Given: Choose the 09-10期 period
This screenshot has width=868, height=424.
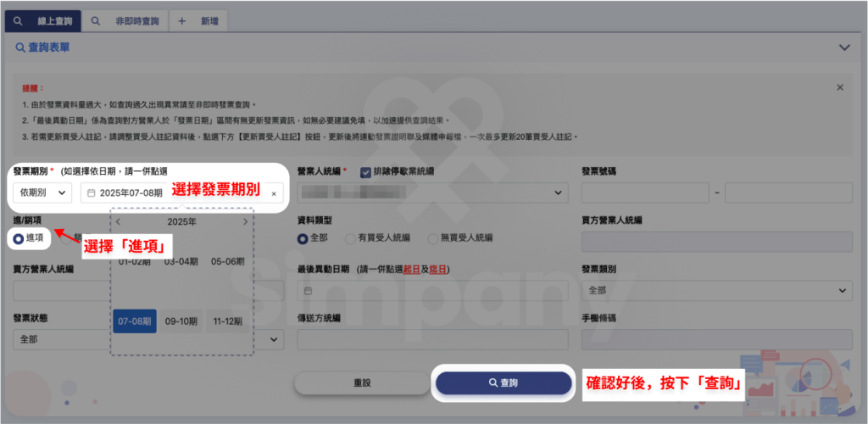Looking at the screenshot, I should (181, 321).
